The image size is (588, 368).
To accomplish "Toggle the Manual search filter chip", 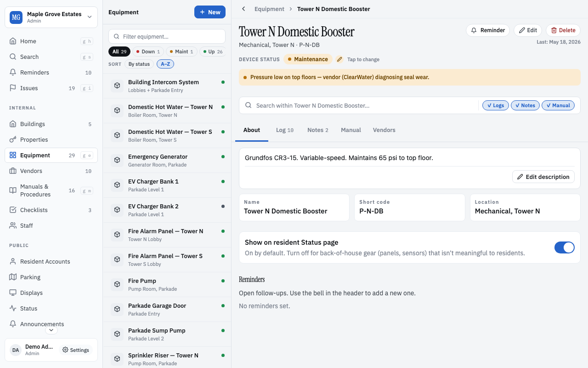I will point(558,105).
